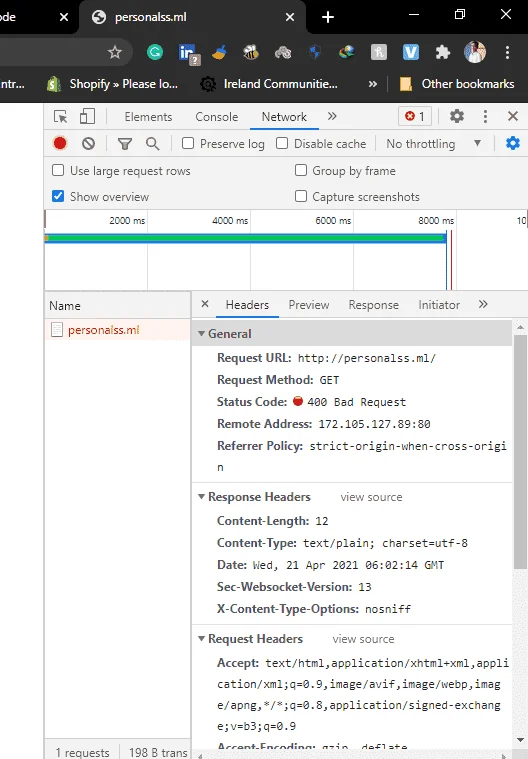This screenshot has height=759, width=528.
Task: Enable Disable cache checkbox
Action: pyautogui.click(x=282, y=143)
